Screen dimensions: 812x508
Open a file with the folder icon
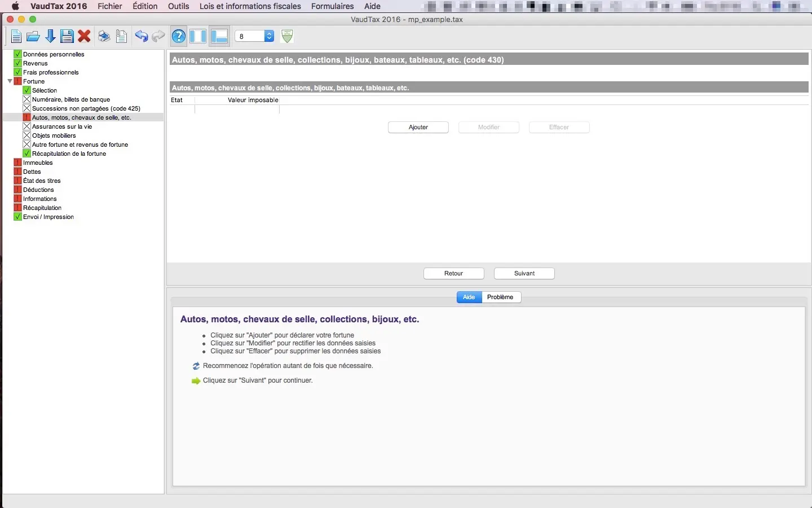click(33, 37)
